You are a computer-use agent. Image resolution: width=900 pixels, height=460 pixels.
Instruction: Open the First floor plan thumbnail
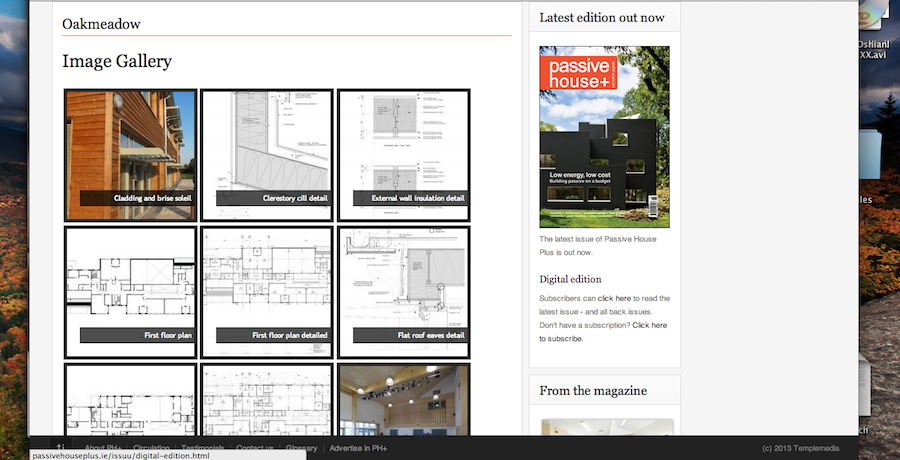pyautogui.click(x=130, y=291)
